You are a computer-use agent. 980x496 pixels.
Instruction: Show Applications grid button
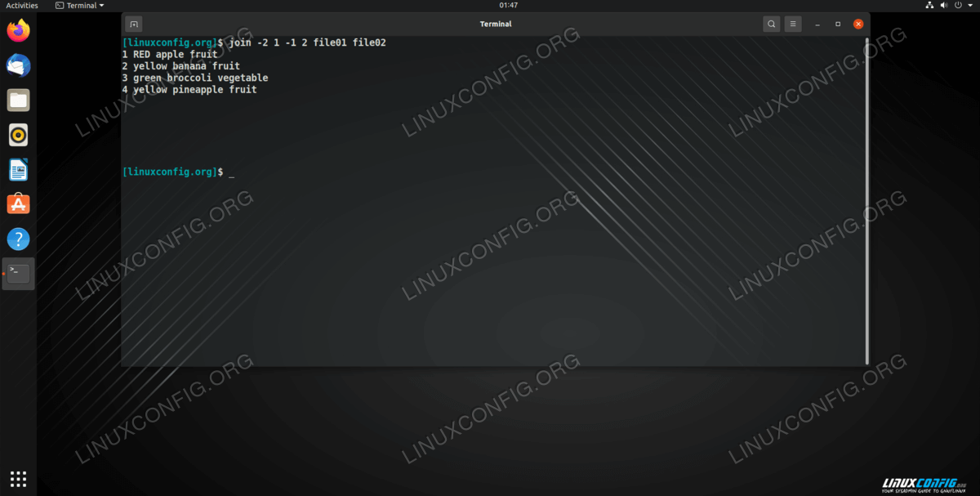(18, 479)
